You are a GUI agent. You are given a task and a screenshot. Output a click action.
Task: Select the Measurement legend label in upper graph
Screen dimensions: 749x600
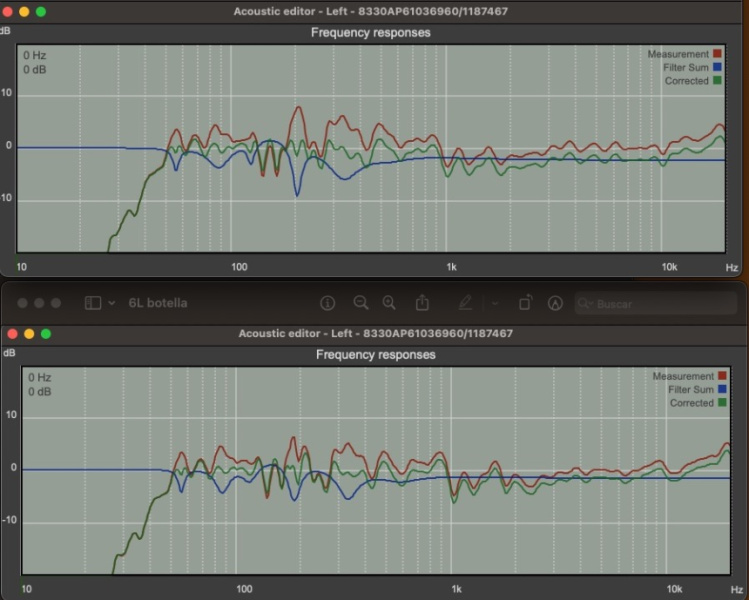(x=678, y=54)
